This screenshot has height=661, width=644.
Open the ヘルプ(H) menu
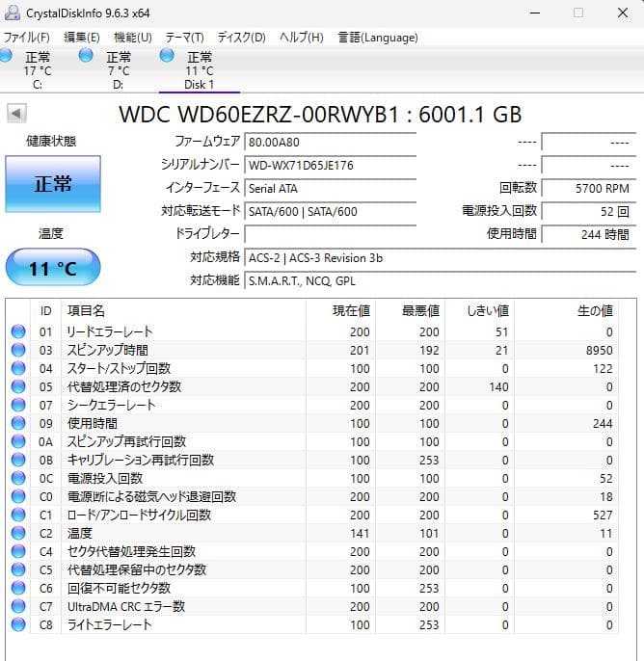(302, 38)
